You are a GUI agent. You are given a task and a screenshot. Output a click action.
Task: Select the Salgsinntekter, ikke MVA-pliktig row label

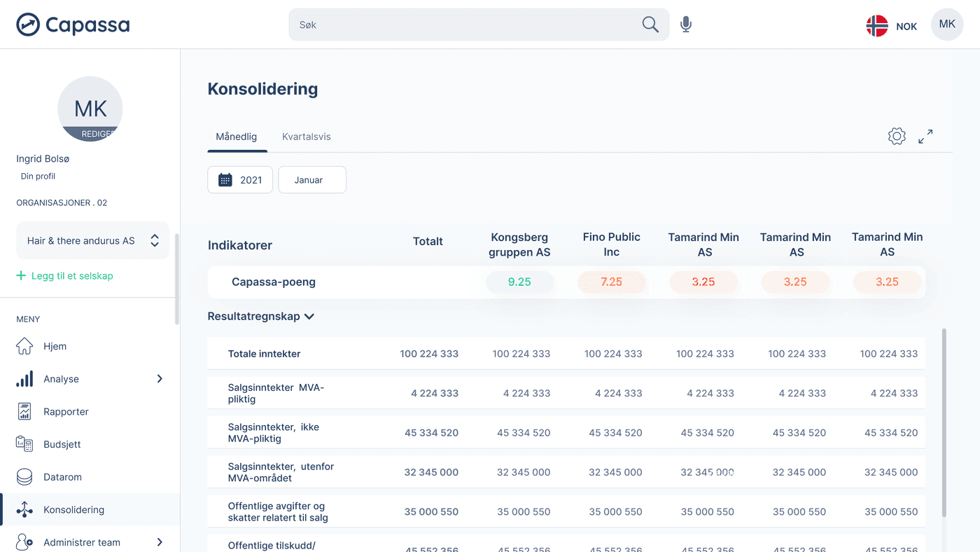(x=274, y=433)
